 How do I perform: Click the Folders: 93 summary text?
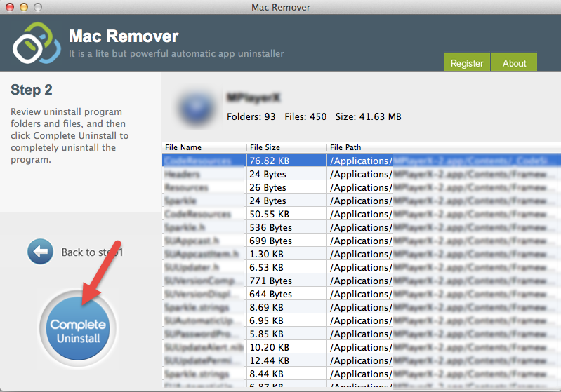tap(251, 116)
